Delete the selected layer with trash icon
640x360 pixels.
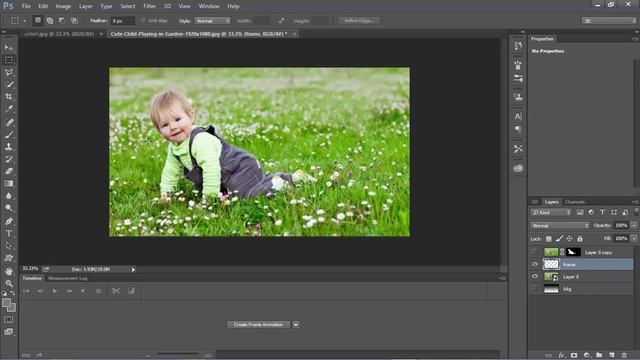pyautogui.click(x=624, y=355)
